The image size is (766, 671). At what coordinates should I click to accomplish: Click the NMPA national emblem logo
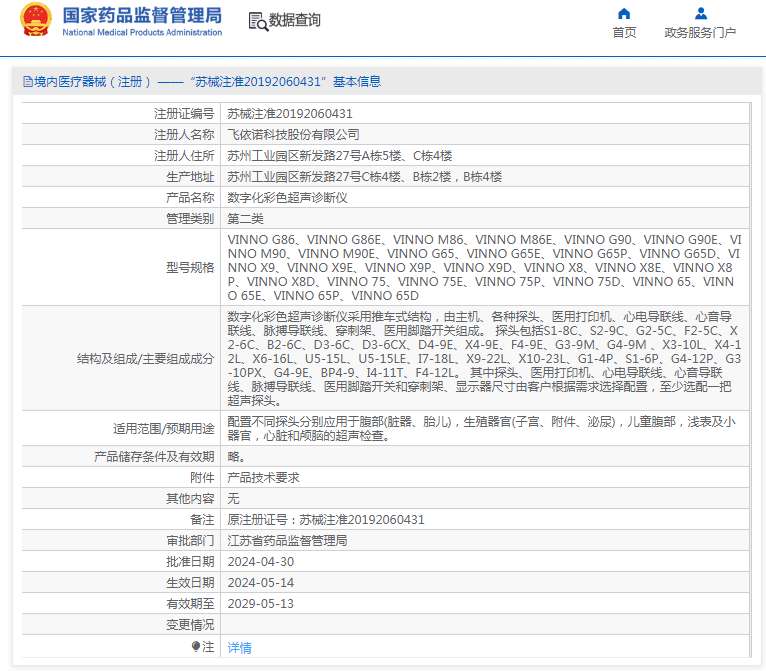[35, 21]
